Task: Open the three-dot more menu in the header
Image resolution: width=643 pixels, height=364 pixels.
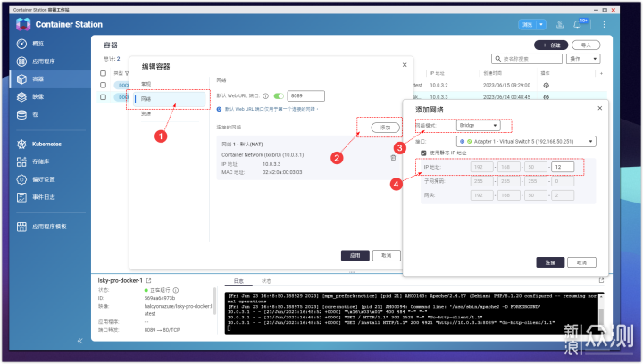Action: [604, 25]
